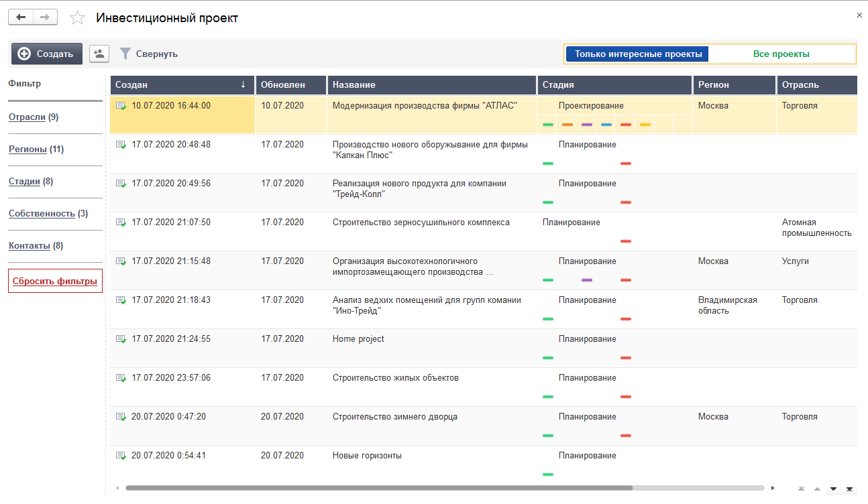868x504 pixels.
Task: Click document icon of the 17.07.2020 23:57:06 row
Action: 121,378
